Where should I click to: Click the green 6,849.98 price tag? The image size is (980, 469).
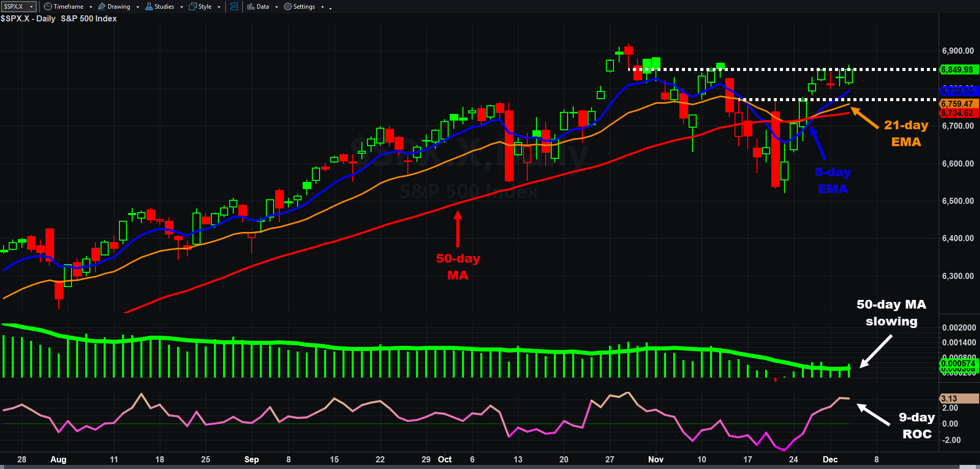958,69
